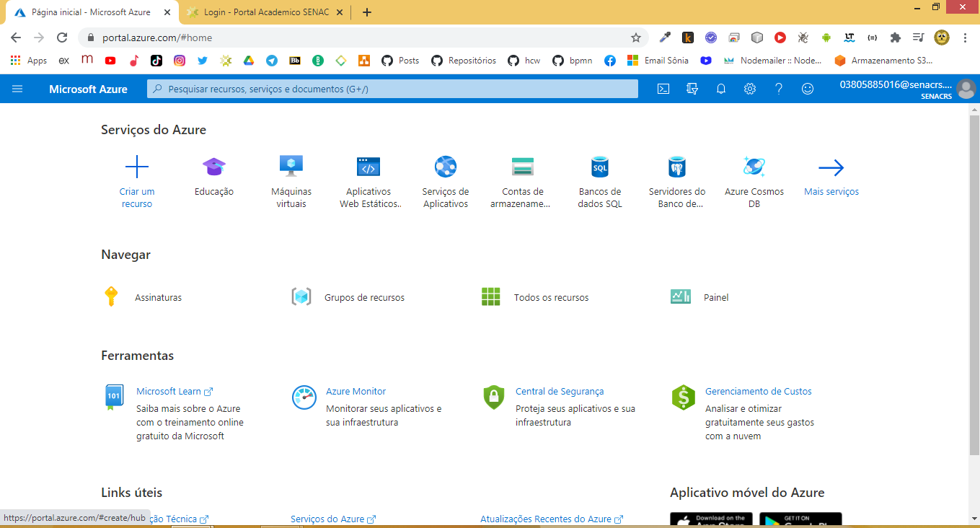Screen dimensions: 980x528
Task: Open the Nodemailer bookmark
Action: (x=772, y=61)
